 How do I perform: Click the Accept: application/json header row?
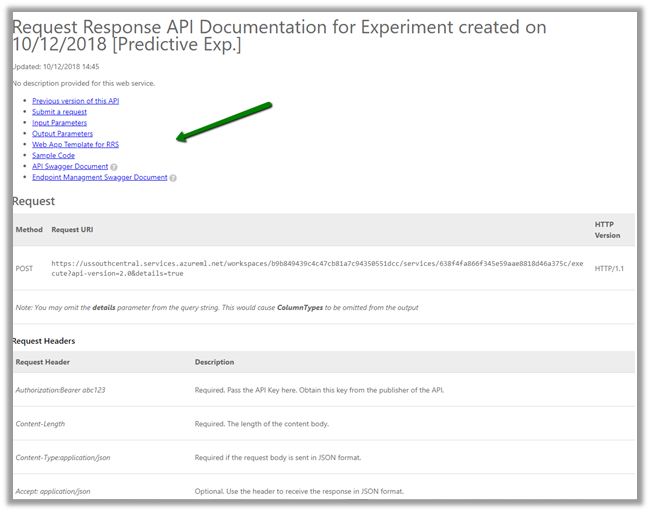coord(53,492)
